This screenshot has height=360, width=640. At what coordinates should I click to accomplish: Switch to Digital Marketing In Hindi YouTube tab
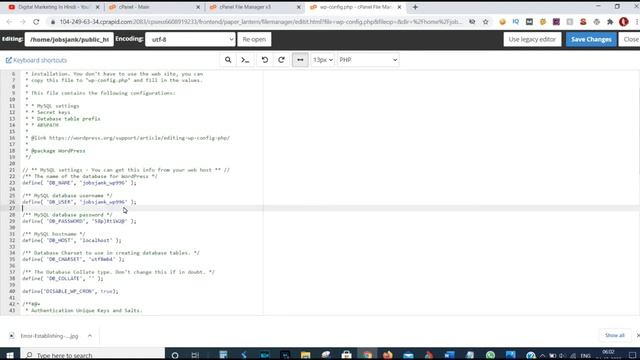click(x=53, y=7)
